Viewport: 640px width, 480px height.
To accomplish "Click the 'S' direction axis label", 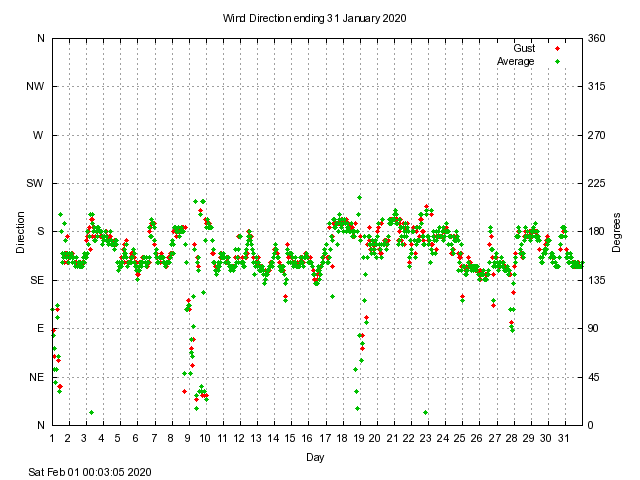I will 40,231.
